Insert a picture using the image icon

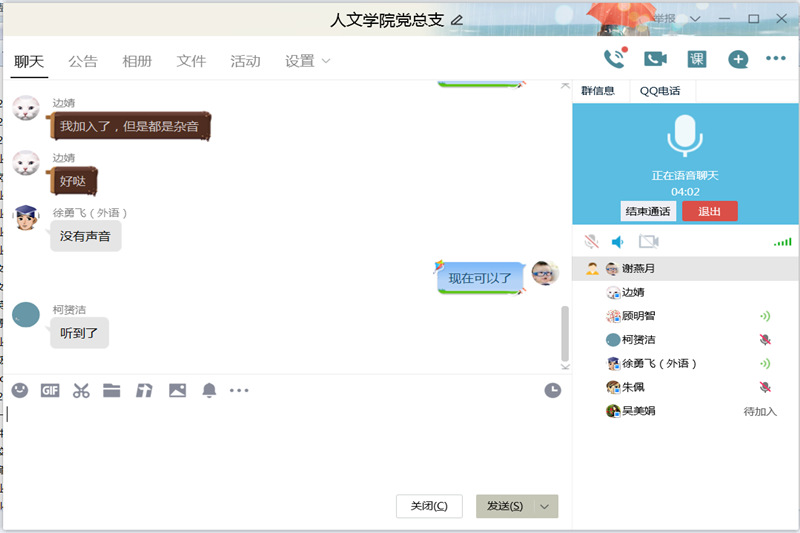pos(177,390)
